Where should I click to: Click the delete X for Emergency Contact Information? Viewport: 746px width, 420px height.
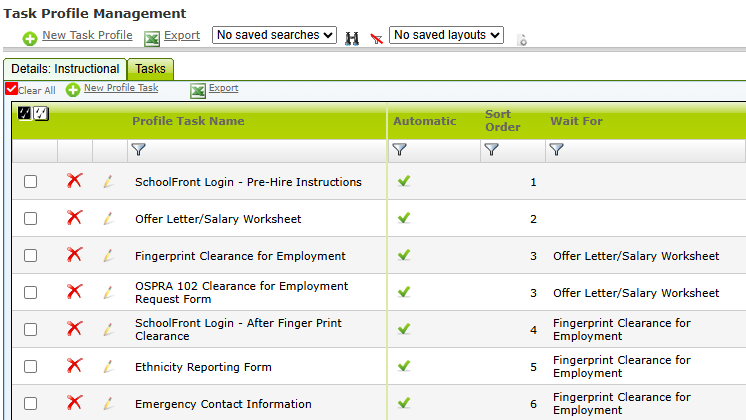point(74,403)
